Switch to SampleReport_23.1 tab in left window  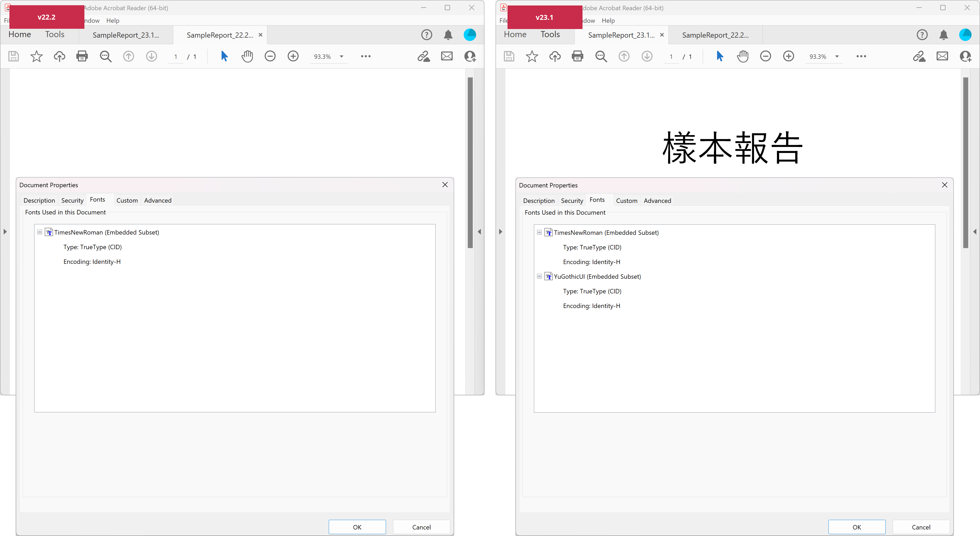tap(126, 35)
